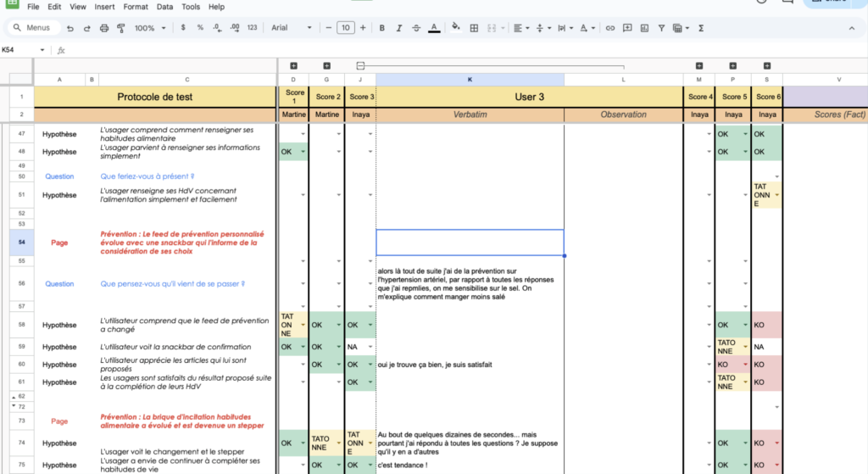Image resolution: width=868 pixels, height=474 pixels.
Task: Click the Insert chart icon
Action: 644,28
